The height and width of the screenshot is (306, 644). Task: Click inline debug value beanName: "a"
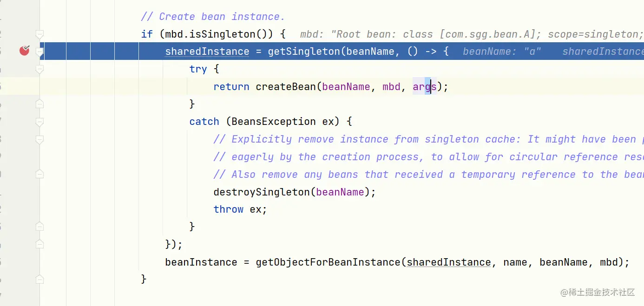point(502,52)
